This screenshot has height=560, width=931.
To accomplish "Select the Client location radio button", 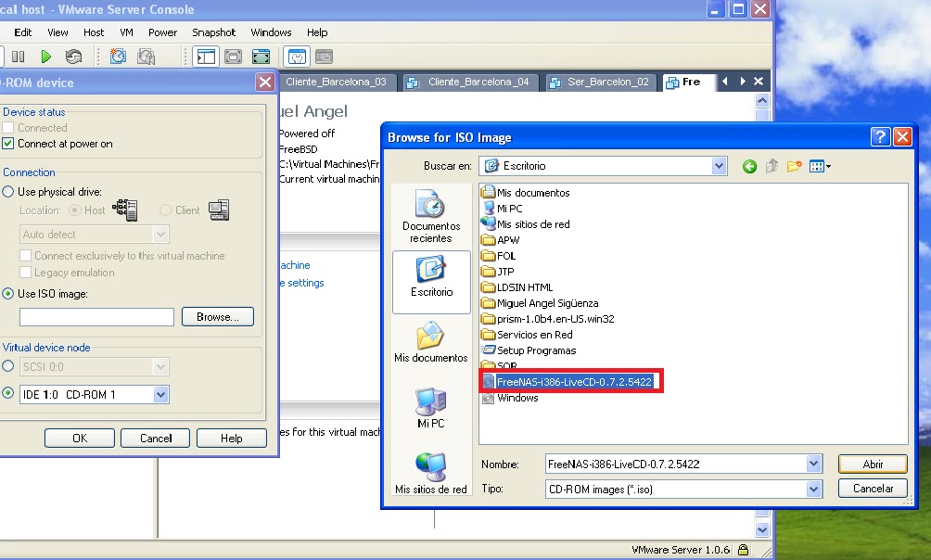I will pos(166,210).
